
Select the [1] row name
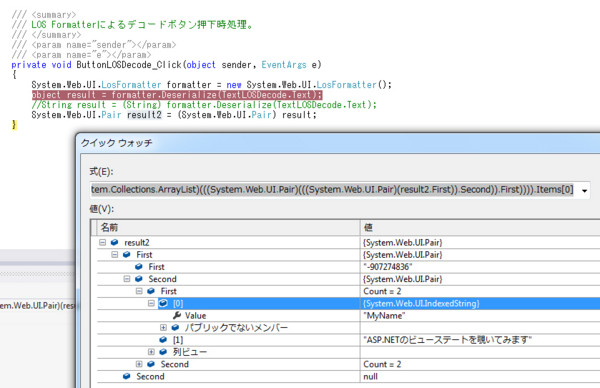tap(178, 340)
